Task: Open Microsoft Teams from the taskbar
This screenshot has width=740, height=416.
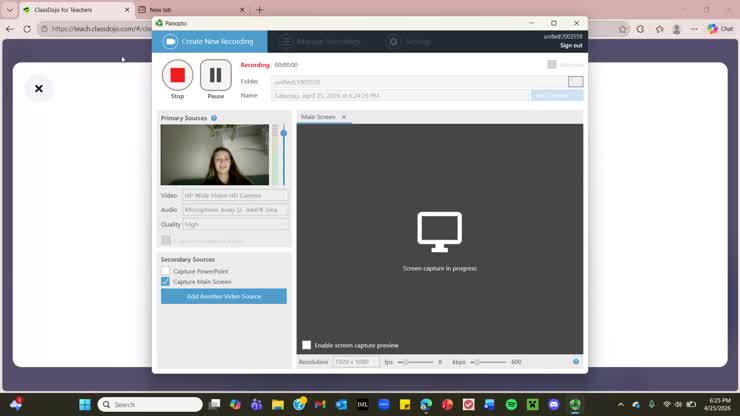Action: click(x=256, y=405)
